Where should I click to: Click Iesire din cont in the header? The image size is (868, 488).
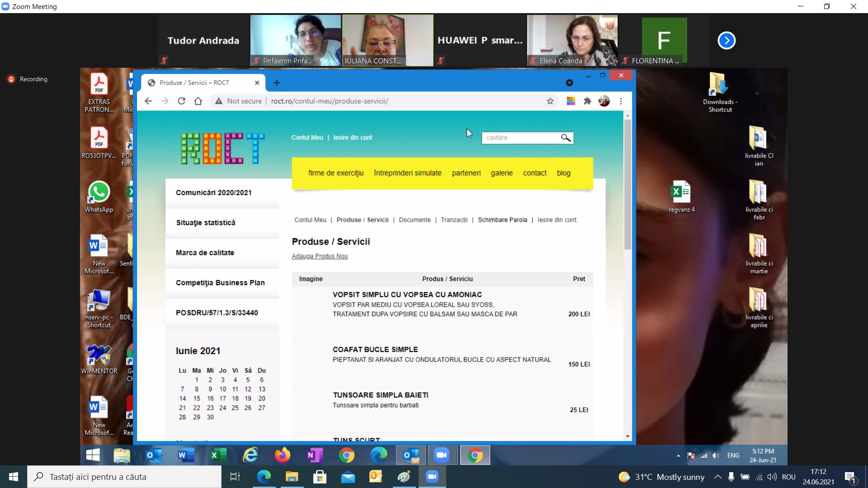(x=353, y=138)
